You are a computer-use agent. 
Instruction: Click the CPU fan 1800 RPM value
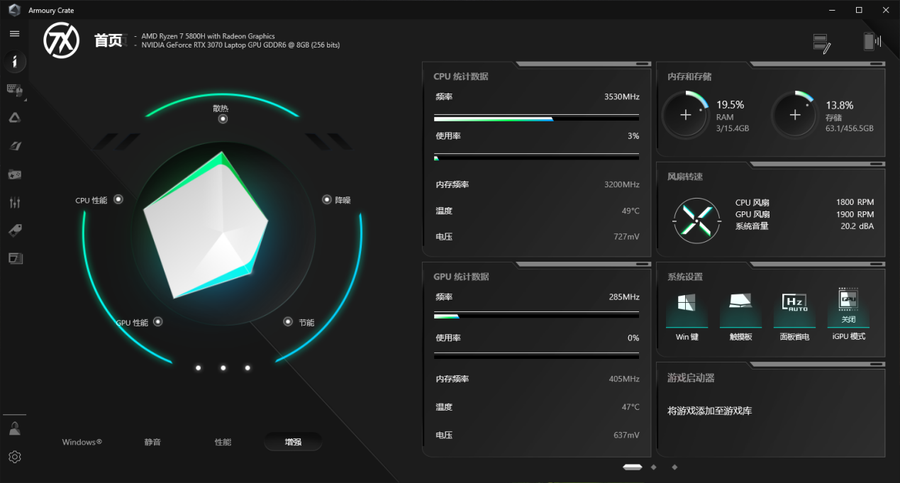pyautogui.click(x=855, y=202)
